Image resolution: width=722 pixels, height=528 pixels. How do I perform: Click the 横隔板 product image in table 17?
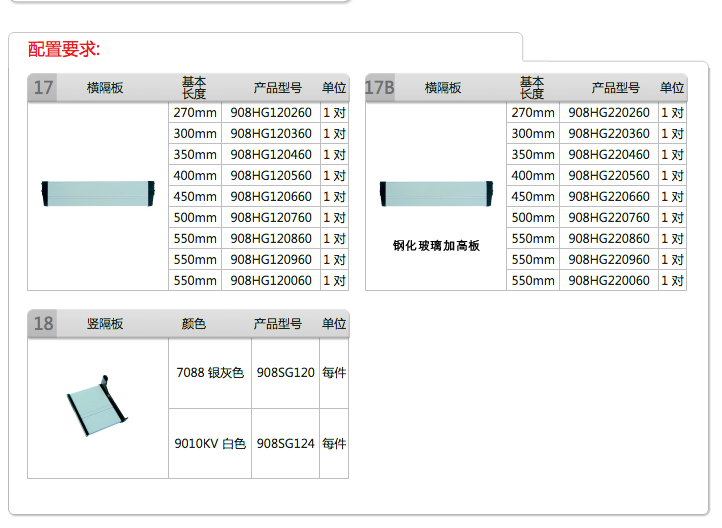click(97, 190)
